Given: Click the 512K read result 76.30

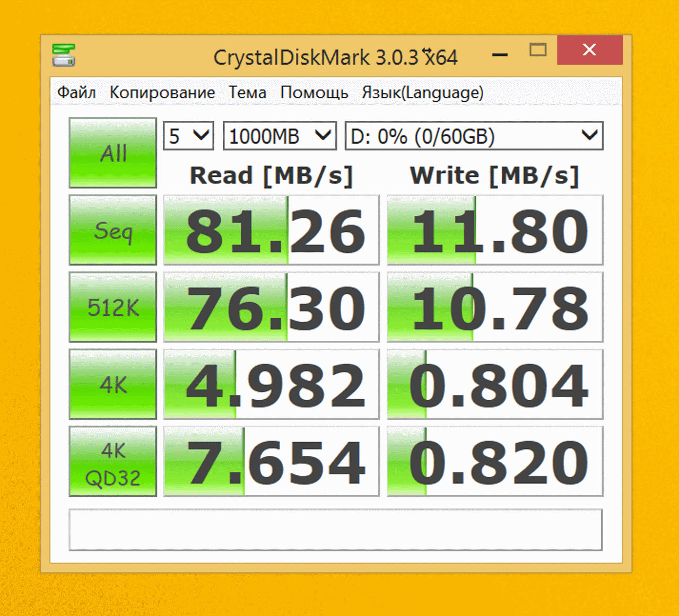Looking at the screenshot, I should [271, 307].
